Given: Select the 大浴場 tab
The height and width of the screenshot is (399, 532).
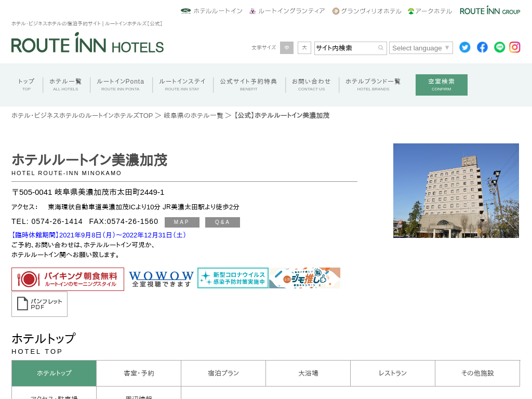Looking at the screenshot, I should pos(308,373).
